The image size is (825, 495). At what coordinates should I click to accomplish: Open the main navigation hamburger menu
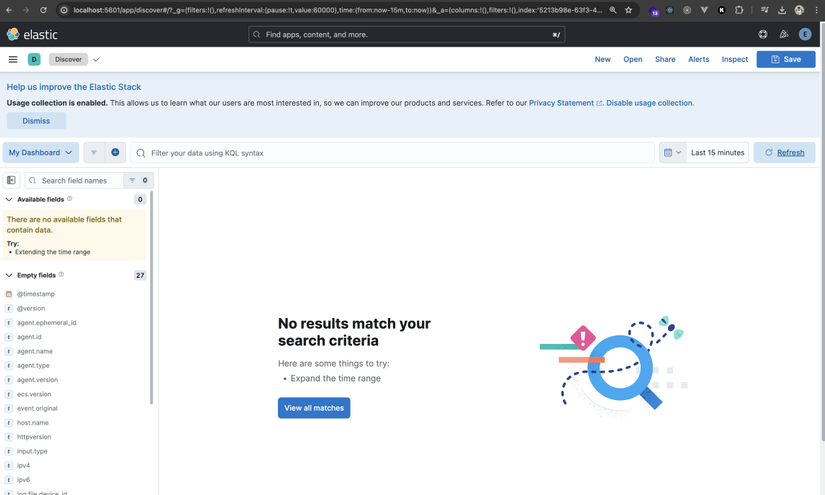[13, 59]
